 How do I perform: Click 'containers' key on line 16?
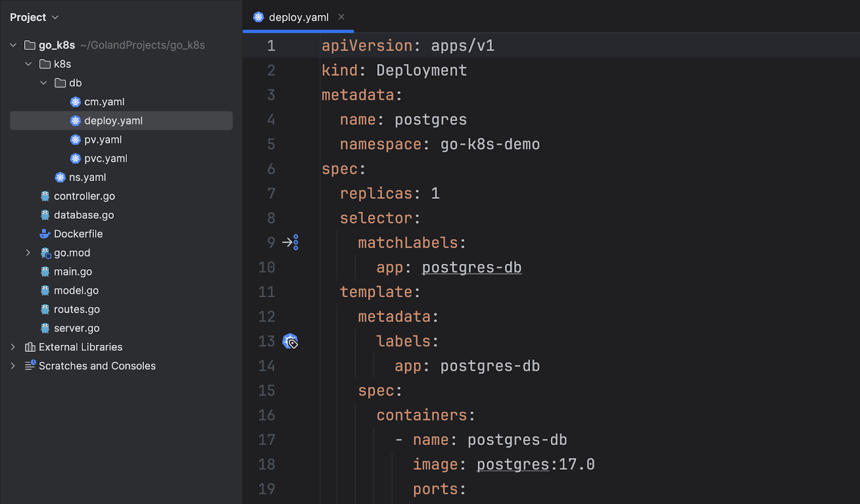422,415
